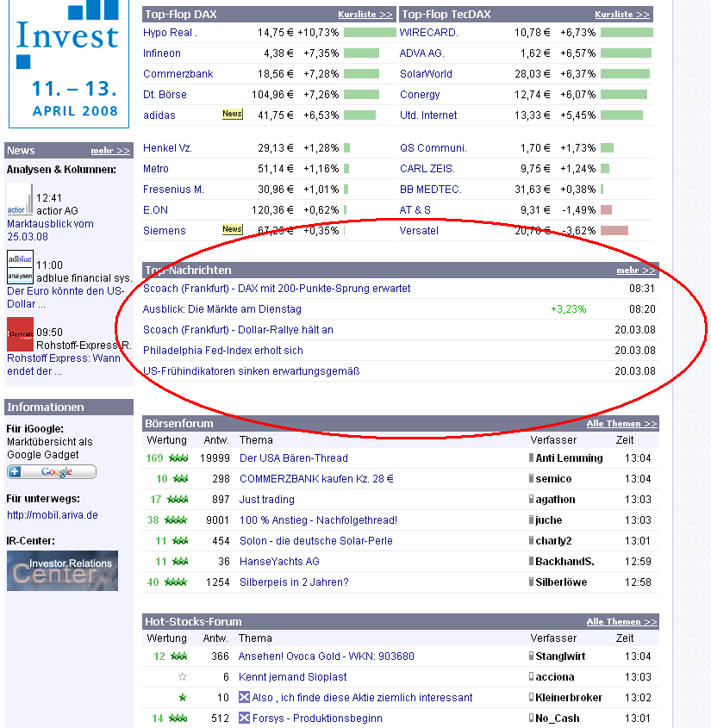Viewport: 711px width, 728px height.
Task: Click the user icon beside juche
Action: [x=531, y=520]
